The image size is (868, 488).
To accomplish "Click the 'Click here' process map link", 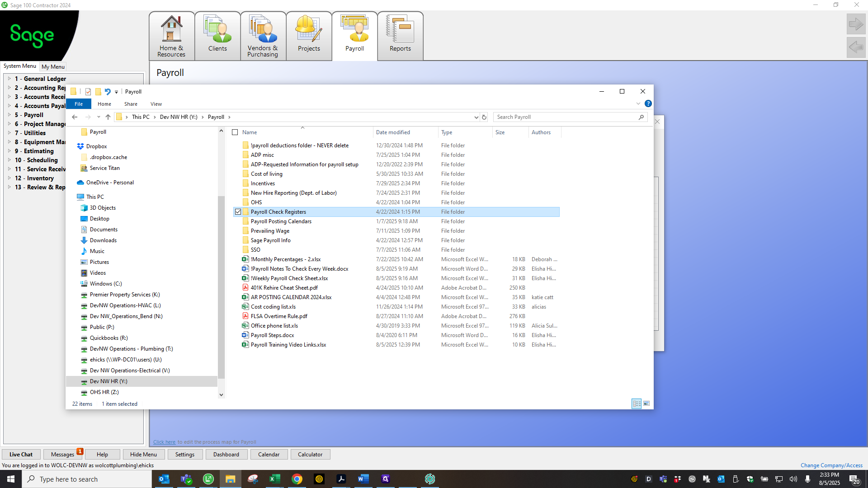I will pos(164,442).
